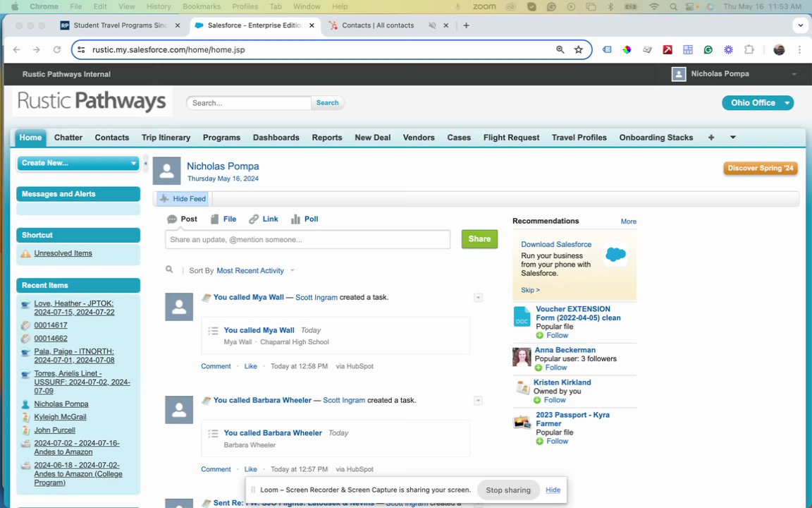
Task: Open the Flight Request tab
Action: tap(511, 138)
